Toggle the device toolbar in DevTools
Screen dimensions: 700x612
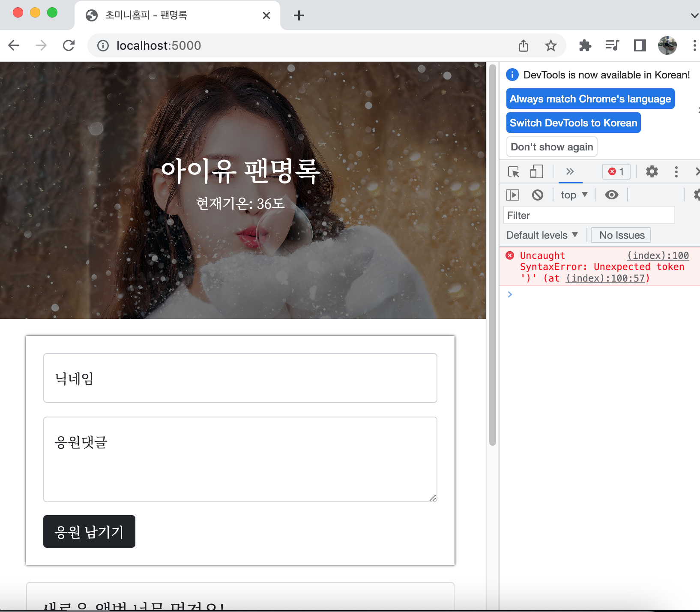(536, 172)
